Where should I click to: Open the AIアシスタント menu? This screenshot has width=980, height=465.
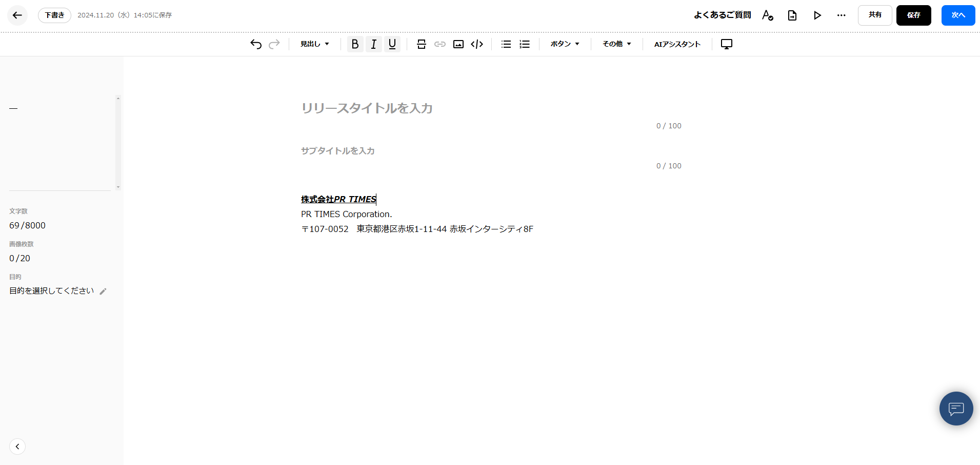pyautogui.click(x=677, y=44)
